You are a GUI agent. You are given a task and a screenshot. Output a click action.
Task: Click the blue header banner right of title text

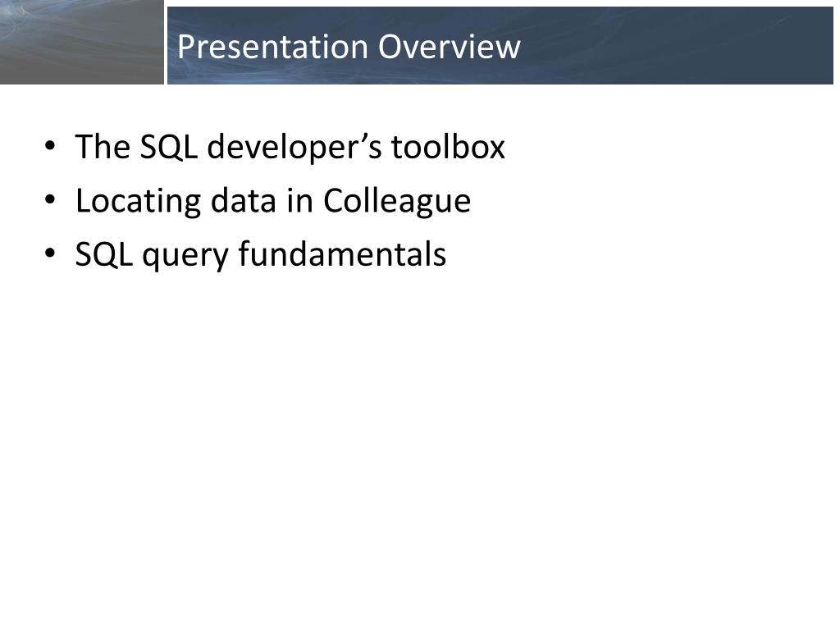click(x=675, y=46)
